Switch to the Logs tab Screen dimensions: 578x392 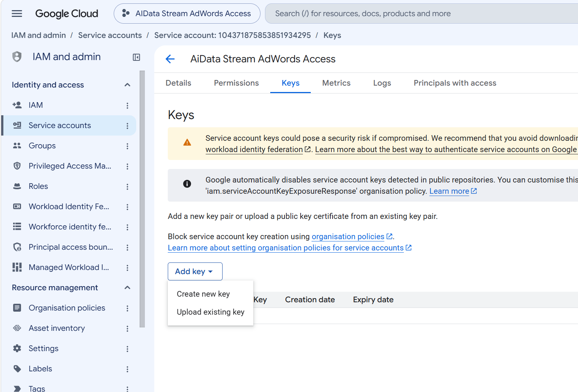(382, 83)
